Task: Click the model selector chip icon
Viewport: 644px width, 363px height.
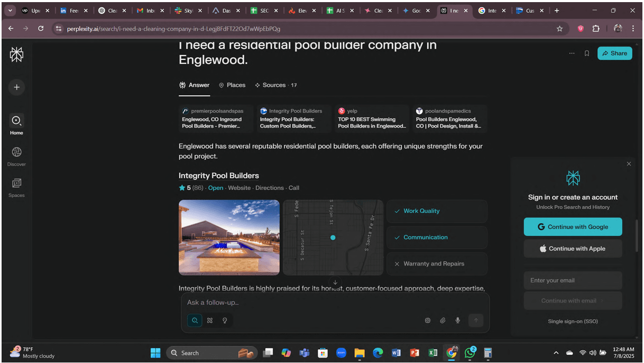Action: [427, 320]
